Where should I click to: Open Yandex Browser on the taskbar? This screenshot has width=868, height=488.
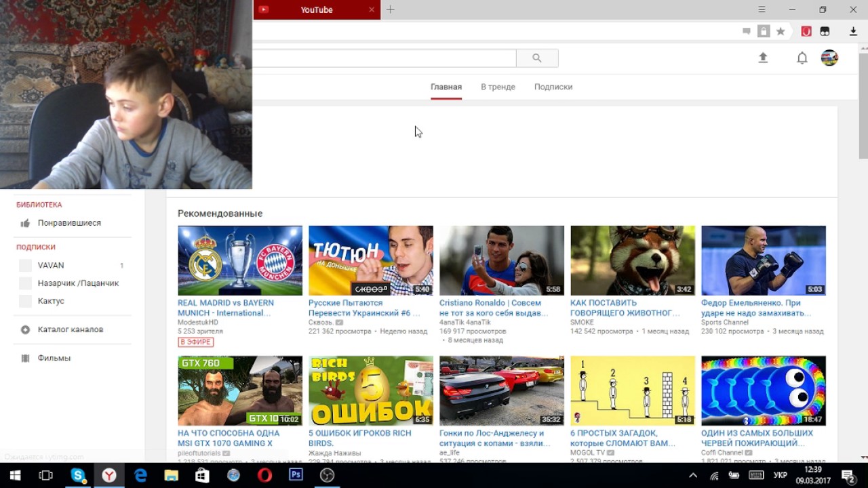(109, 475)
